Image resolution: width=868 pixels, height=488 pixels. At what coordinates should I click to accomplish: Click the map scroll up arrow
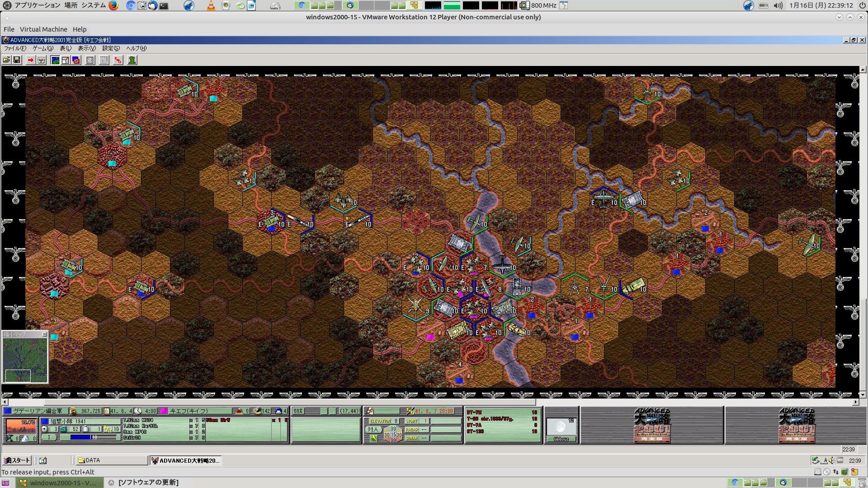[863, 70]
